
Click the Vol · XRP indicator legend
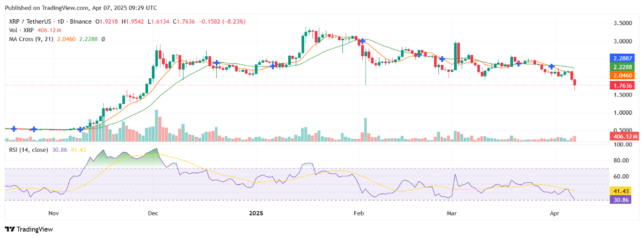pos(20,31)
